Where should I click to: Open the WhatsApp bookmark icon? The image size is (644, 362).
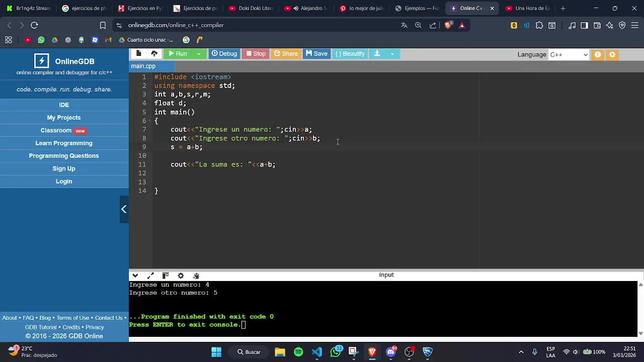[41, 40]
